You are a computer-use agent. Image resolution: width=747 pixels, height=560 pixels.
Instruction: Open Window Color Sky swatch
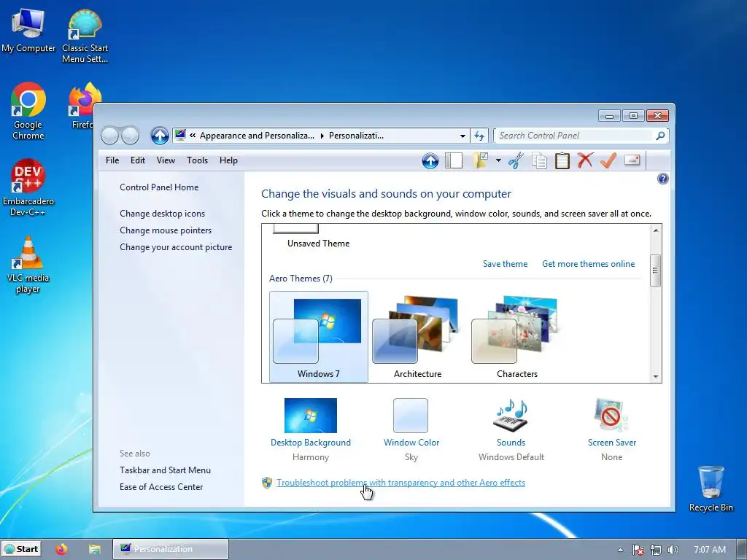coord(411,416)
